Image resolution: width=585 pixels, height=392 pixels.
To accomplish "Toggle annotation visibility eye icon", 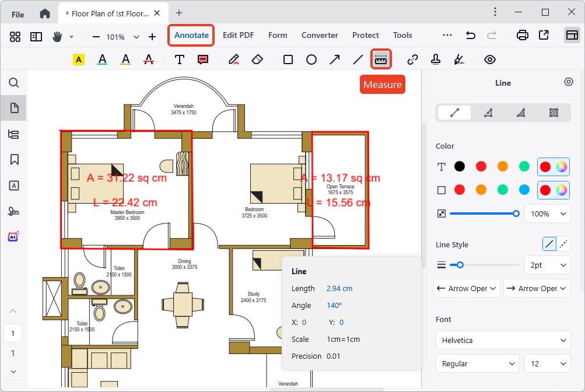I will pyautogui.click(x=489, y=60).
